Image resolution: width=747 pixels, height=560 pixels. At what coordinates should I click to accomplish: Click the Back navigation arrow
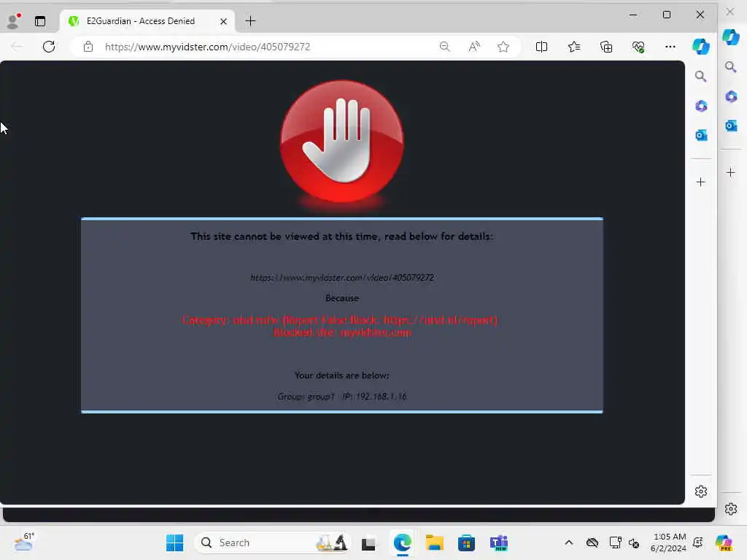point(18,47)
